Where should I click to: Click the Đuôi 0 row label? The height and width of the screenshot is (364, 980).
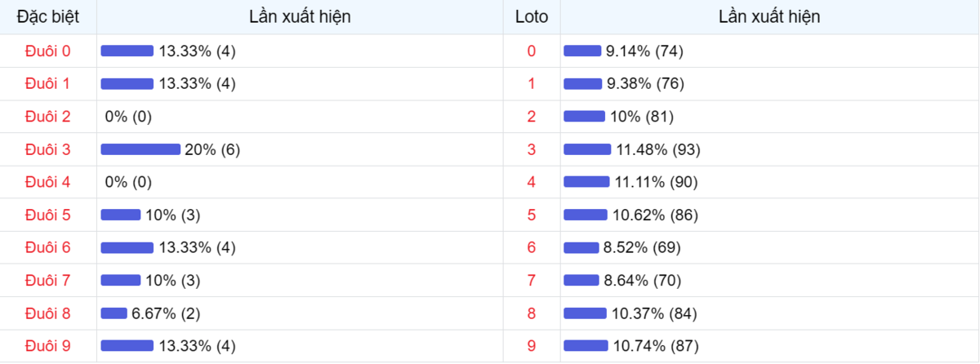(48, 51)
